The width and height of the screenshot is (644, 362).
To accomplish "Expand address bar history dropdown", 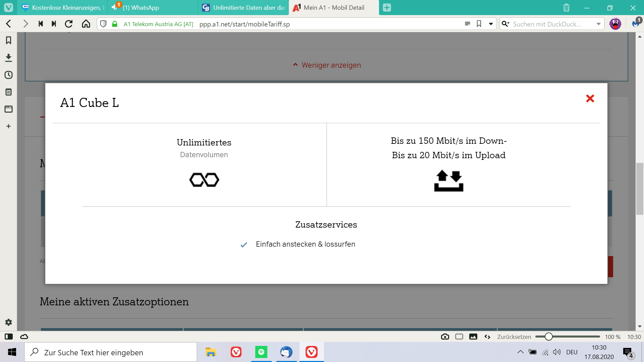I will pyautogui.click(x=491, y=24).
